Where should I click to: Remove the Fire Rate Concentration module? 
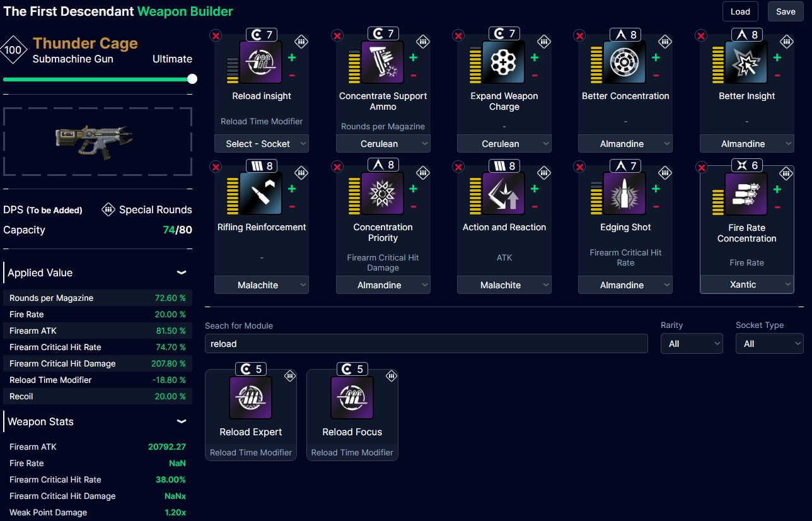coord(701,167)
